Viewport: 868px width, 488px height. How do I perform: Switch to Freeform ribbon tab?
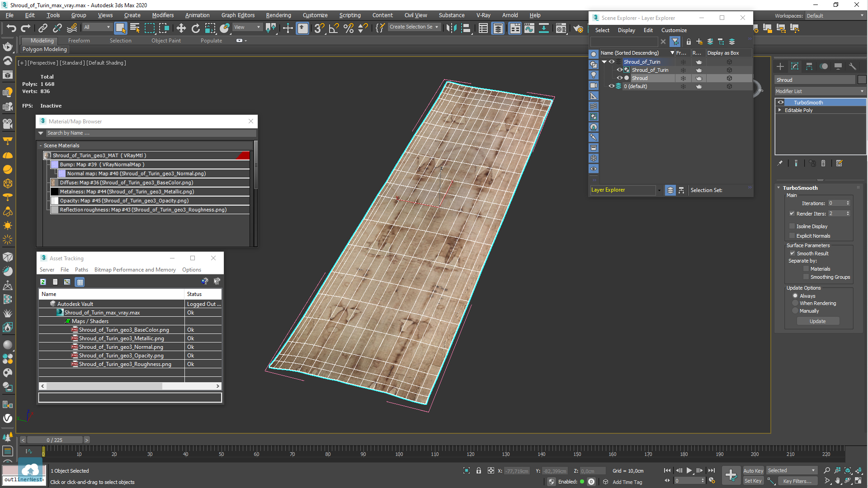coord(79,41)
